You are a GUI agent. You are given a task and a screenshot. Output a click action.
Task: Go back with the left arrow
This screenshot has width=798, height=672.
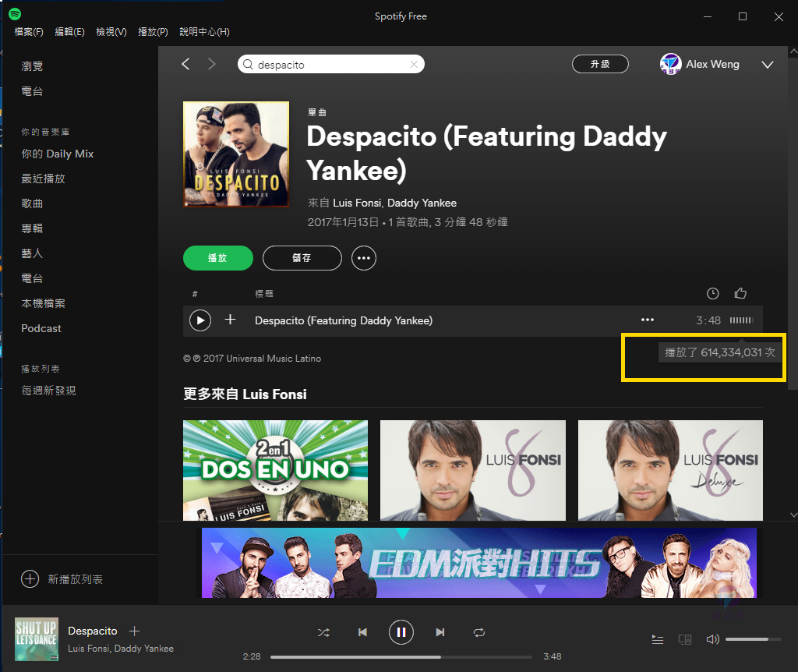pos(185,64)
